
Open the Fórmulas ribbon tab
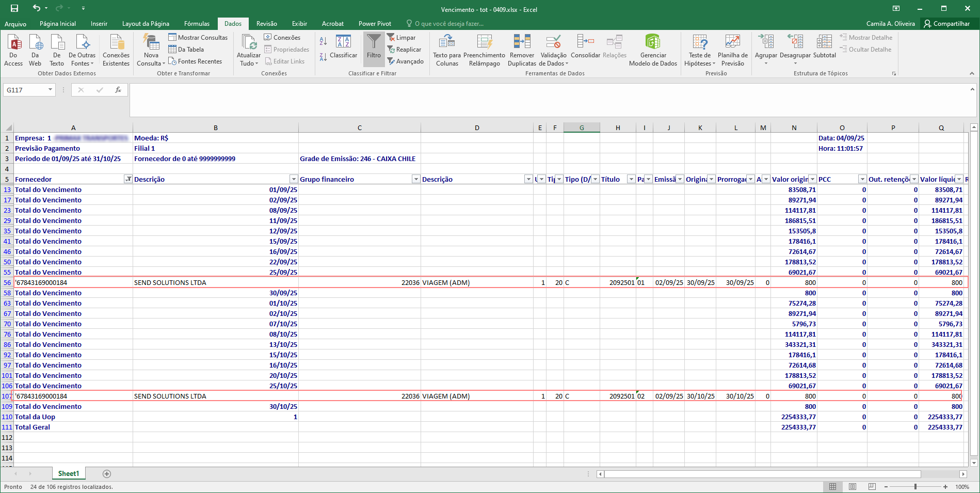tap(197, 24)
